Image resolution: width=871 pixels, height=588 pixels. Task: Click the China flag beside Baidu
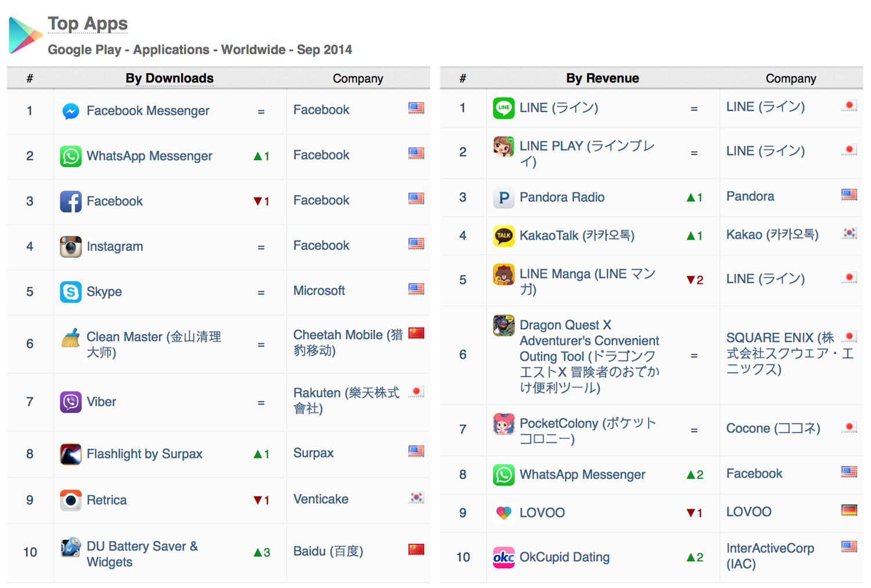click(x=416, y=549)
